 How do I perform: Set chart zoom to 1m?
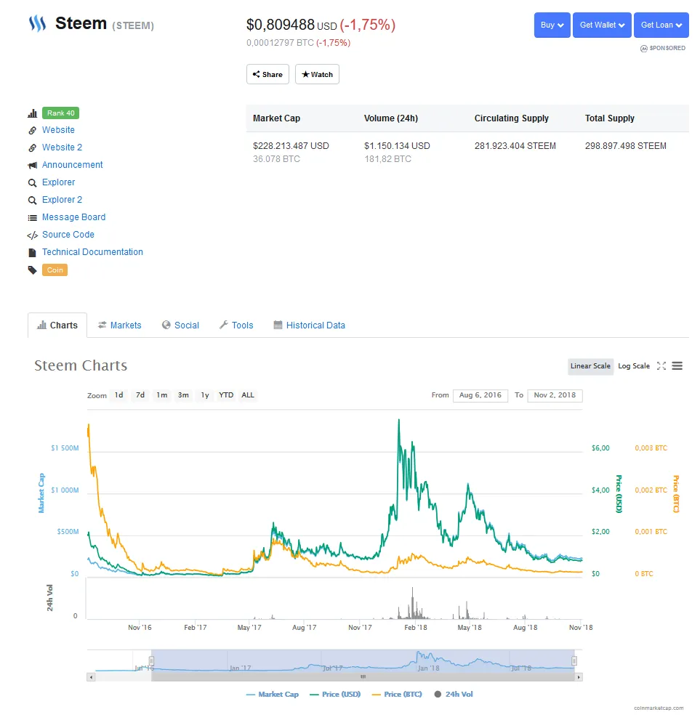(x=161, y=395)
